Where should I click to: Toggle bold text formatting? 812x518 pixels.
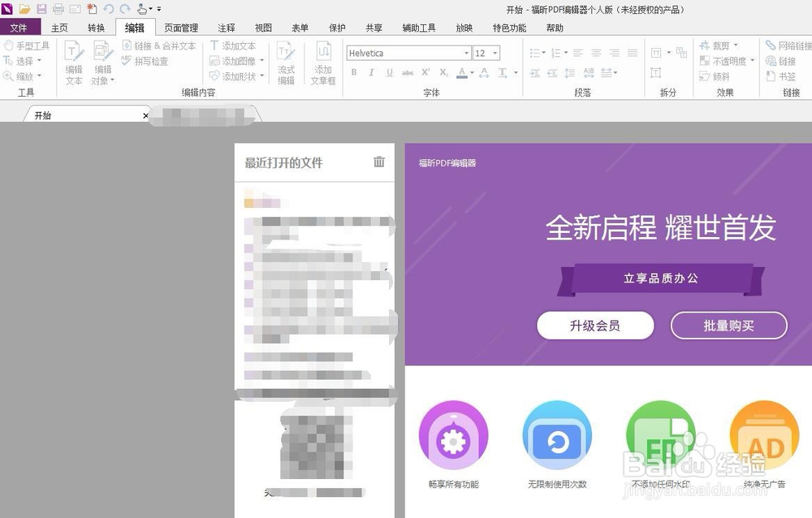[x=354, y=72]
